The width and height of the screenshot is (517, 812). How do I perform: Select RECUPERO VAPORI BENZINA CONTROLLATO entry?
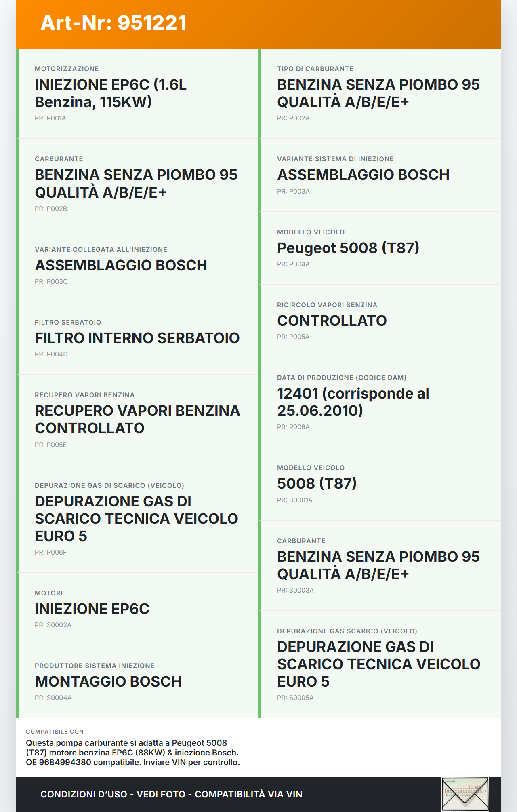137,420
